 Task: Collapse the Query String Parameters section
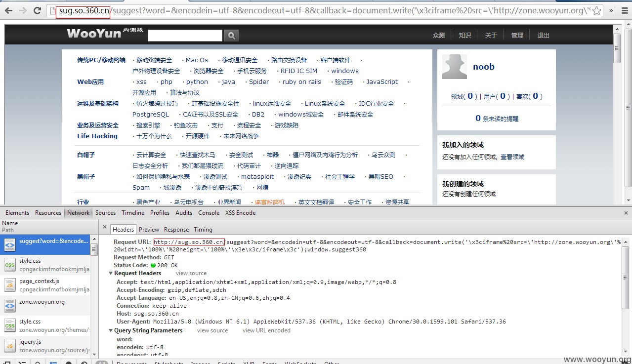111,330
